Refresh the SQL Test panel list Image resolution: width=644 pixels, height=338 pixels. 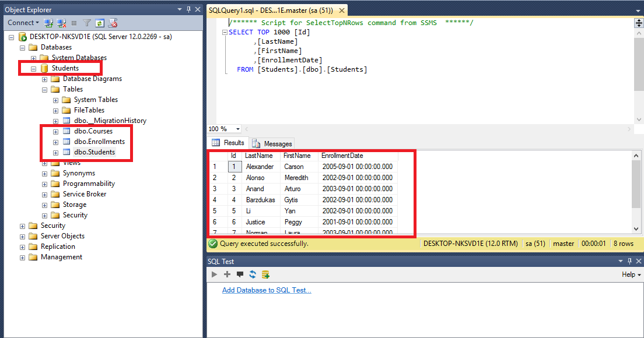coord(253,274)
